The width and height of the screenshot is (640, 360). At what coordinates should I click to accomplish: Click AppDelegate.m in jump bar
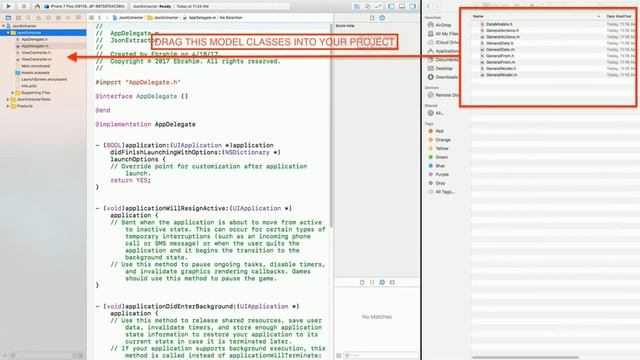click(x=199, y=18)
